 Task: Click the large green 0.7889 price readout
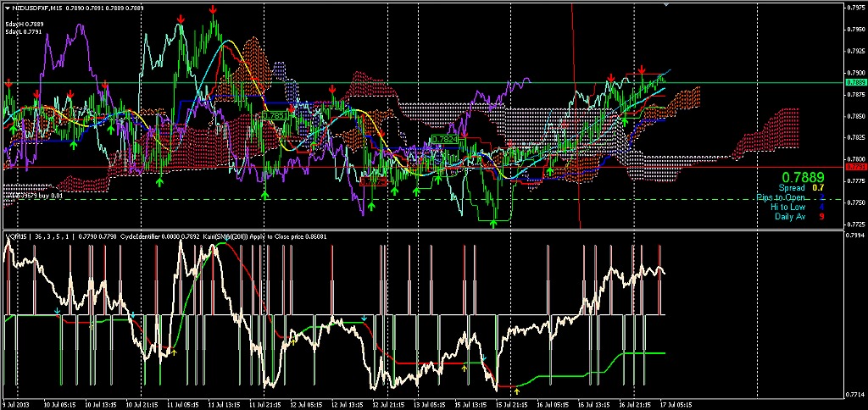pyautogui.click(x=805, y=178)
